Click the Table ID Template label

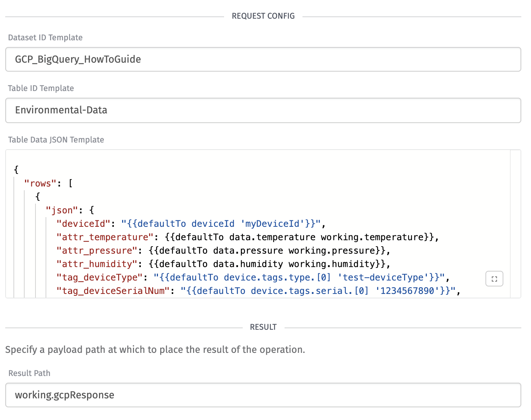tap(41, 88)
